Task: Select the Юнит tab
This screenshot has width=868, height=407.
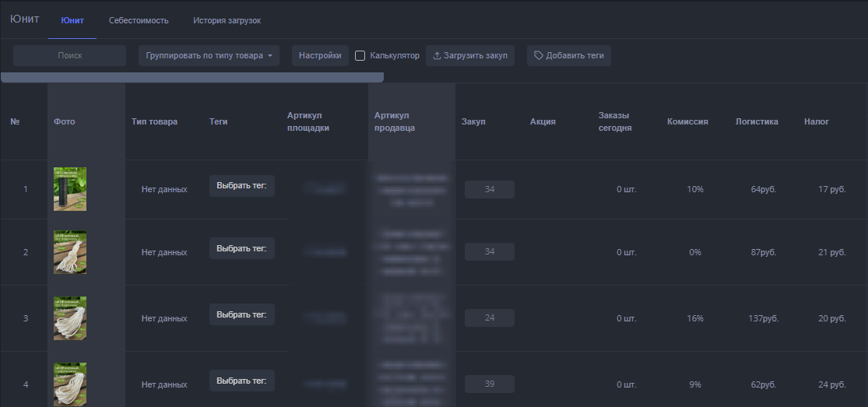Action: click(x=72, y=20)
